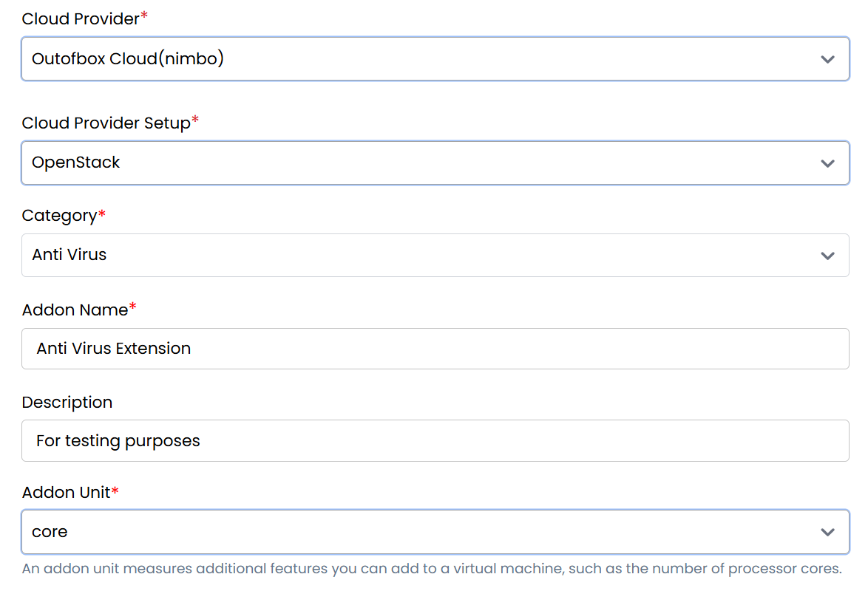The width and height of the screenshot is (868, 591).
Task: Click the For testing purposes description field
Action: click(x=435, y=441)
